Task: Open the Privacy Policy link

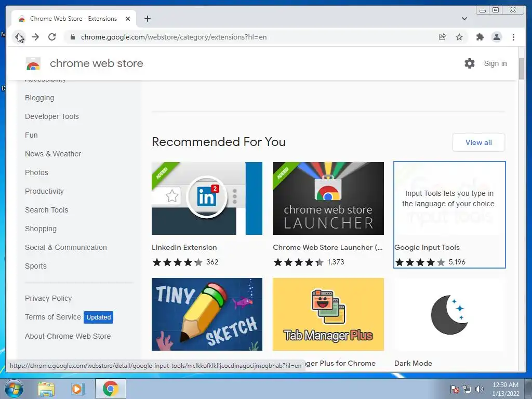Action: tap(48, 298)
